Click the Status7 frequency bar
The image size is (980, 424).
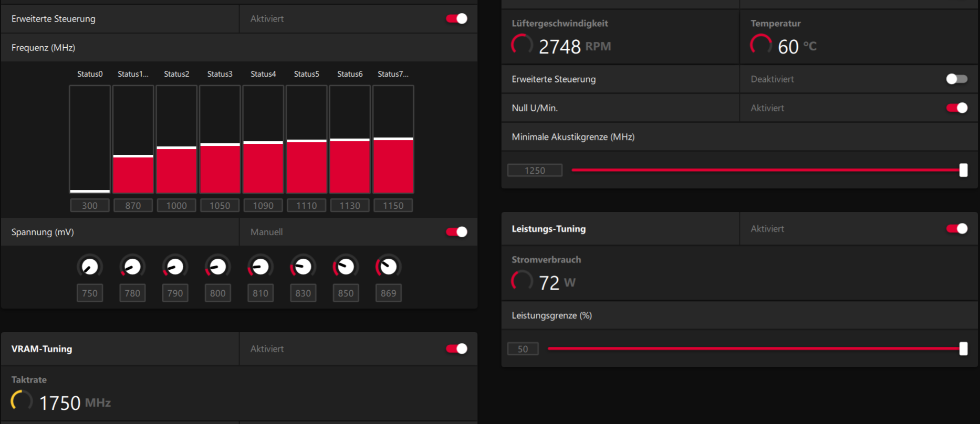(x=393, y=140)
